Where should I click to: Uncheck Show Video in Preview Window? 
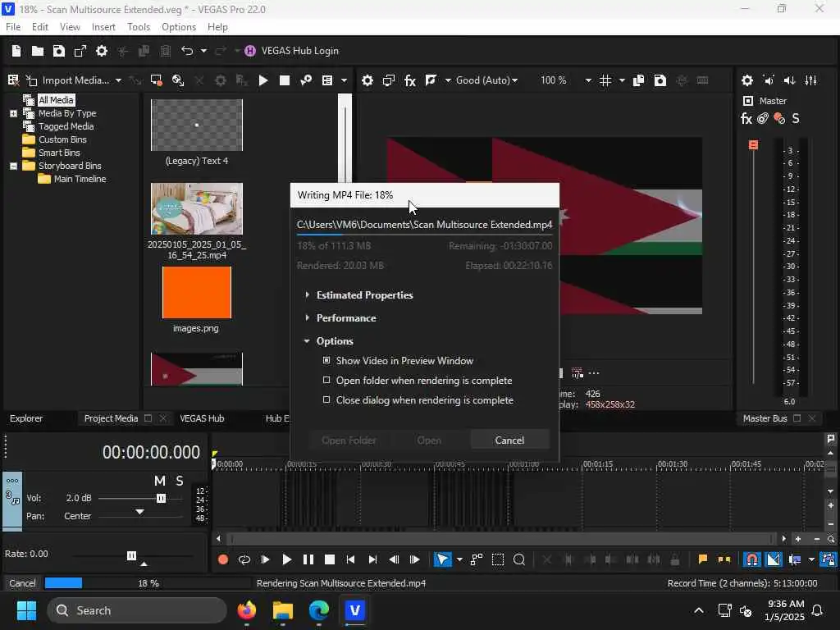pos(326,361)
